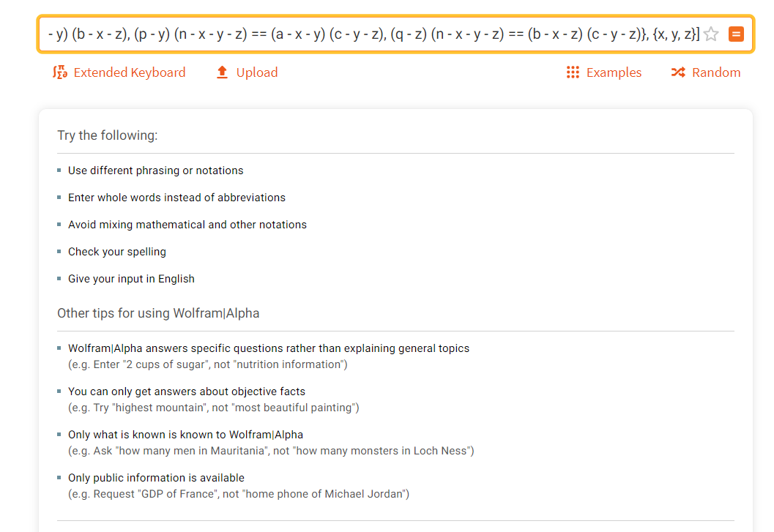Click 'Use different phrasing or notations' tip
This screenshot has height=532, width=774.
[155, 171]
